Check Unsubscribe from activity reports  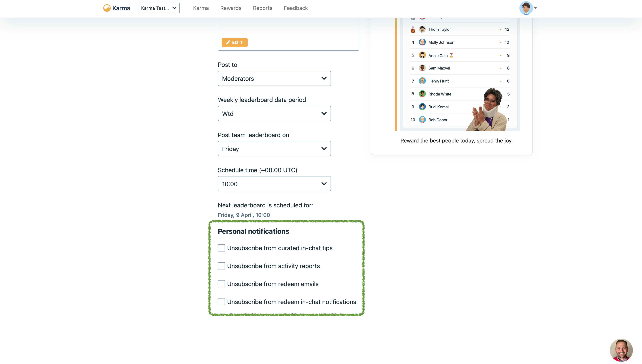(221, 266)
